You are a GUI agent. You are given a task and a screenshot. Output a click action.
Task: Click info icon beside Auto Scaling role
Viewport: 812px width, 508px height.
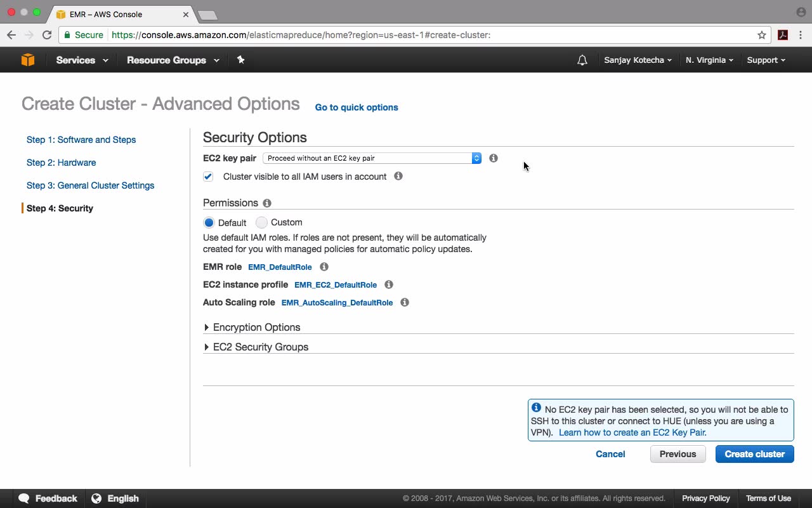405,302
